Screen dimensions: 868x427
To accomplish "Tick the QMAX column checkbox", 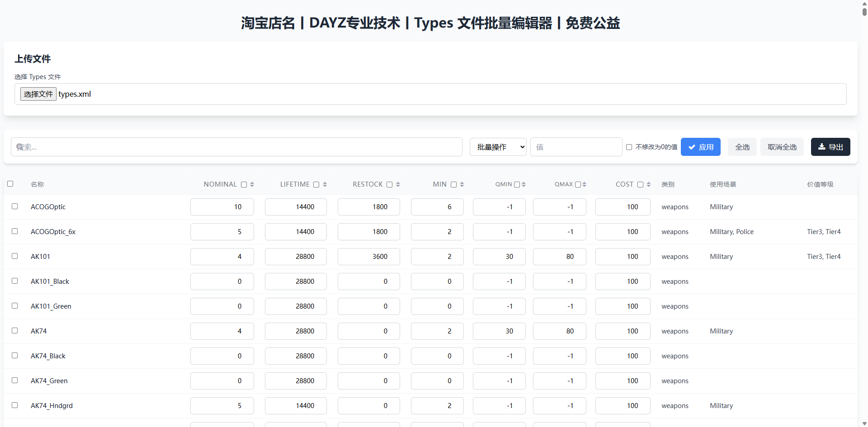I will point(578,184).
